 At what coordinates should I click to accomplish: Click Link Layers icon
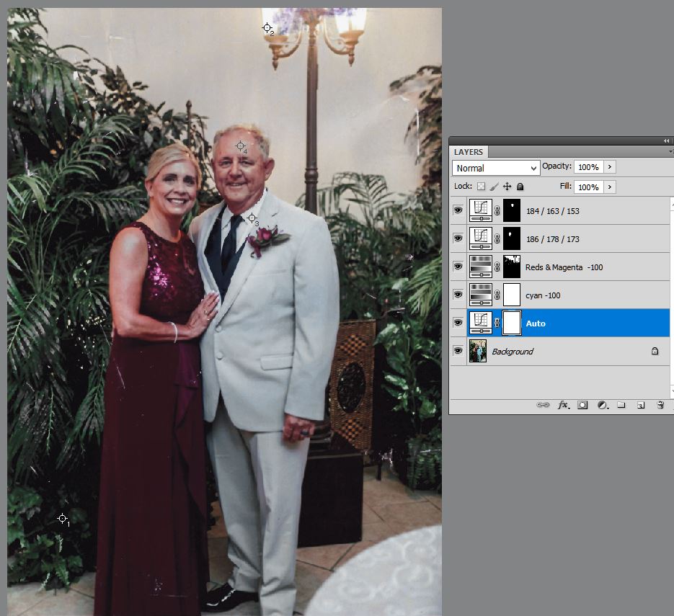pos(543,405)
